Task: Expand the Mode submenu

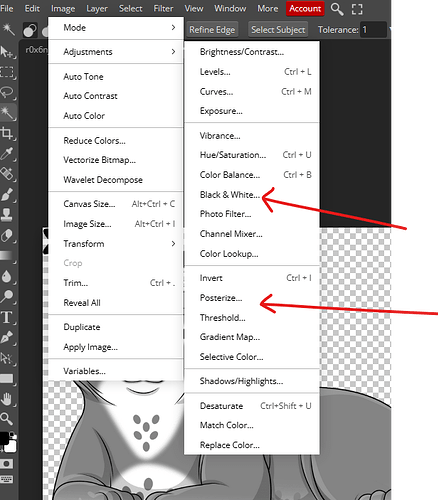Action: click(x=116, y=28)
